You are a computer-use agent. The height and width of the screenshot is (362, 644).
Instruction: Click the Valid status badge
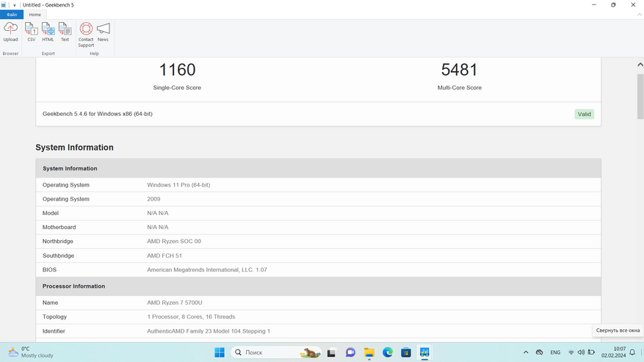[584, 115]
